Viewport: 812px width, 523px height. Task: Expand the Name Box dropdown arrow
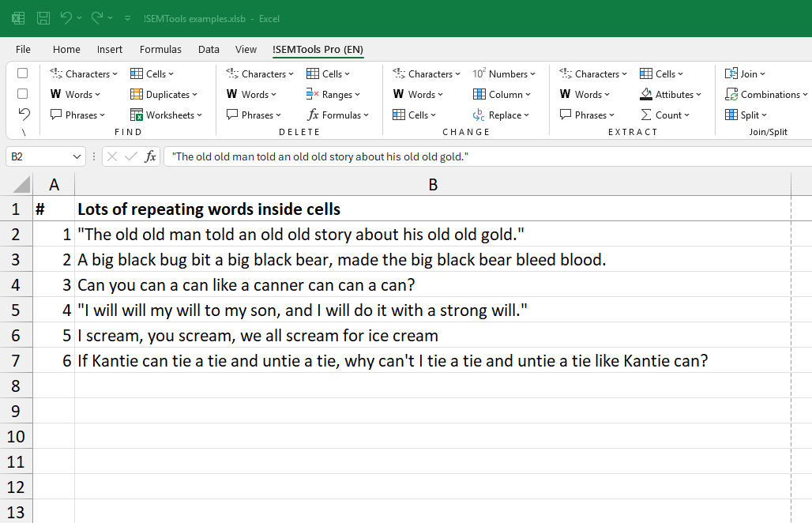click(x=77, y=157)
